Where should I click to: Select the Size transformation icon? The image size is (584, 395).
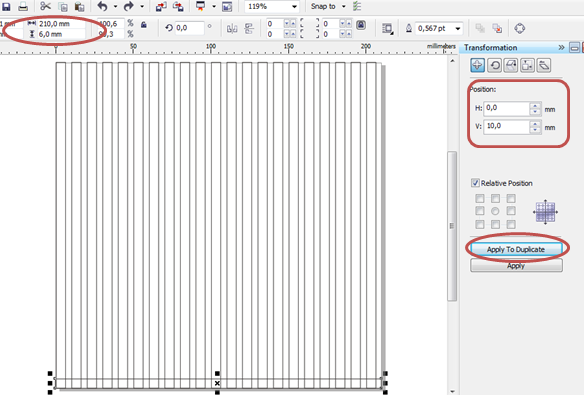tap(527, 65)
